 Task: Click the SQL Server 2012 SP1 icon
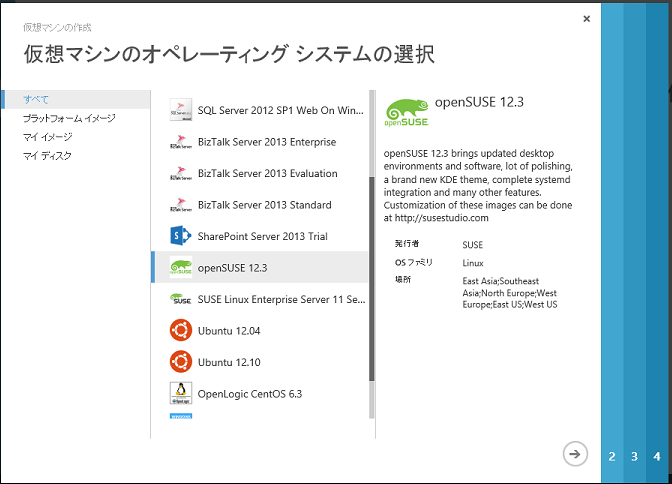181,110
